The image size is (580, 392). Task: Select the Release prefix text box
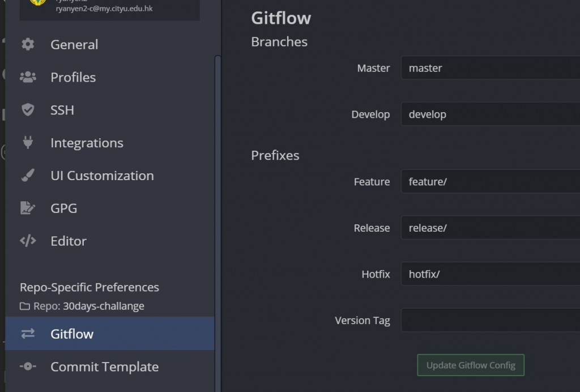coord(490,228)
